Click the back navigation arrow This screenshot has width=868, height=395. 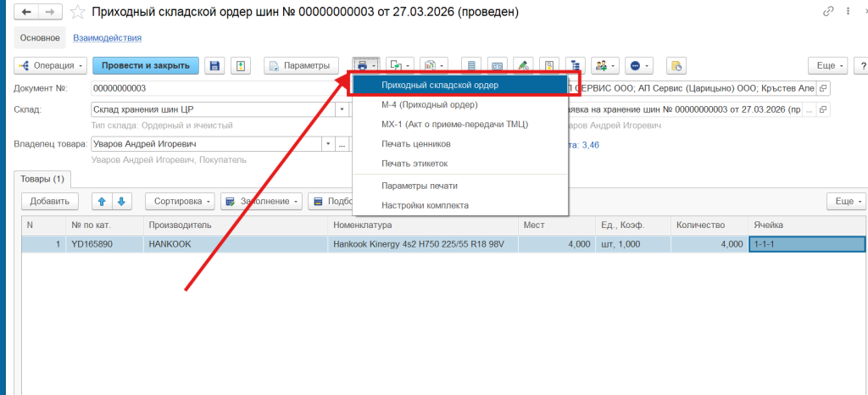tap(26, 12)
